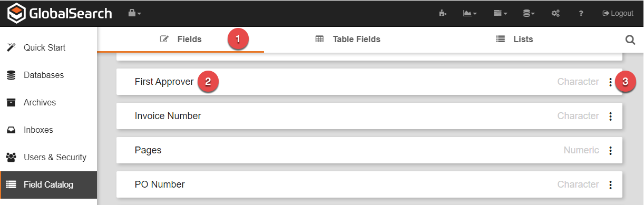Click the GlobalSearch logo

pos(59,13)
